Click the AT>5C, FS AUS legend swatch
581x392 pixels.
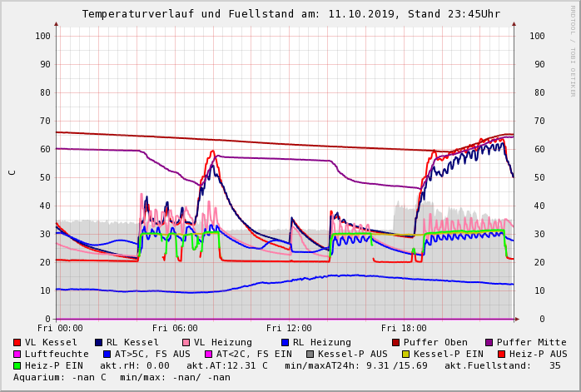[107, 354]
